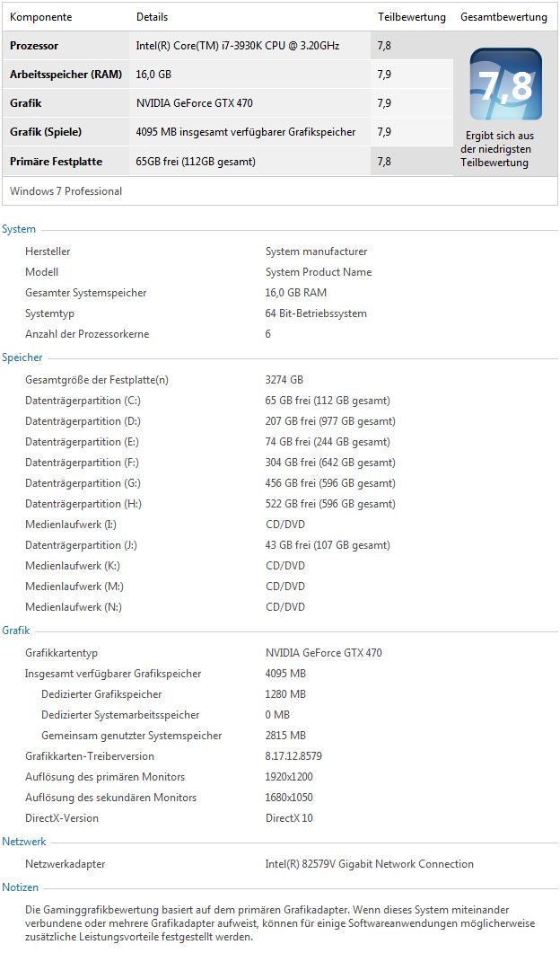Click the driver version 8.17.12.8579 value
Image resolution: width=560 pixels, height=953 pixels.
293,756
